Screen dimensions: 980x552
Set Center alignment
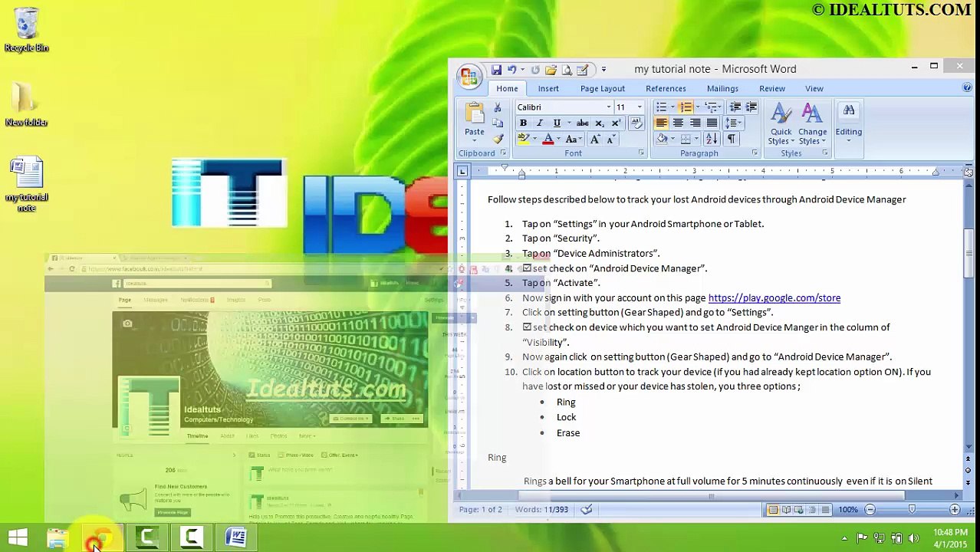pyautogui.click(x=678, y=123)
